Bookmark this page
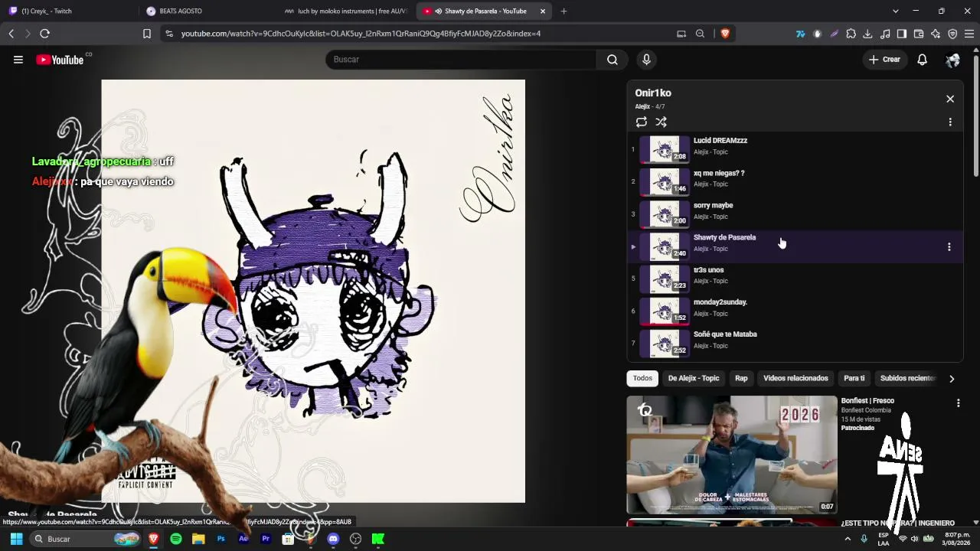Image resolution: width=980 pixels, height=551 pixels. pos(147,34)
